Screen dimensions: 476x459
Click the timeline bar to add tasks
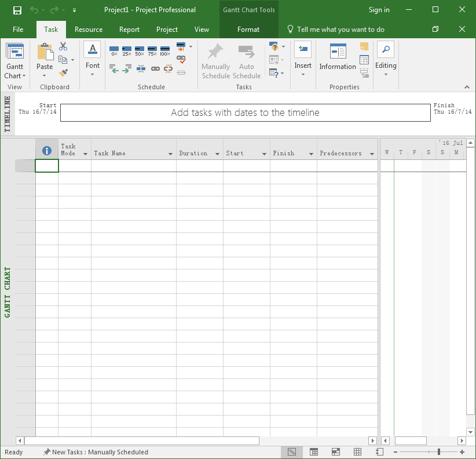(246, 112)
